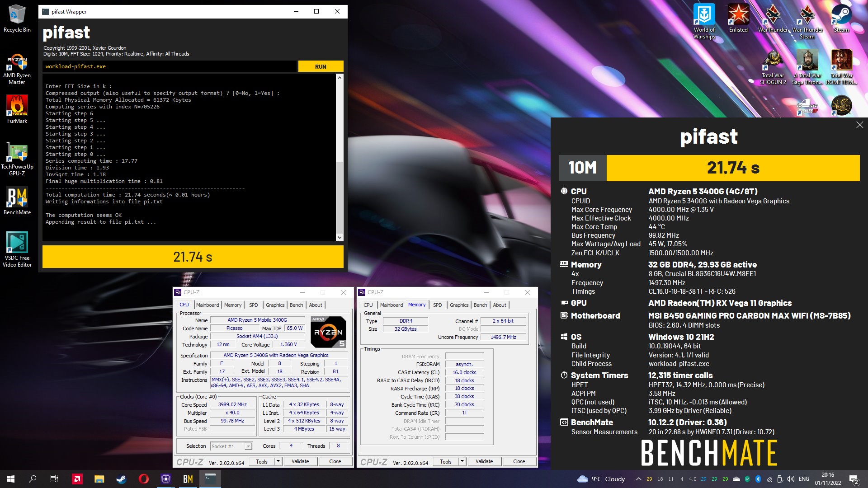
Task: Click ENG language indicator in taskbar
Action: [804, 479]
